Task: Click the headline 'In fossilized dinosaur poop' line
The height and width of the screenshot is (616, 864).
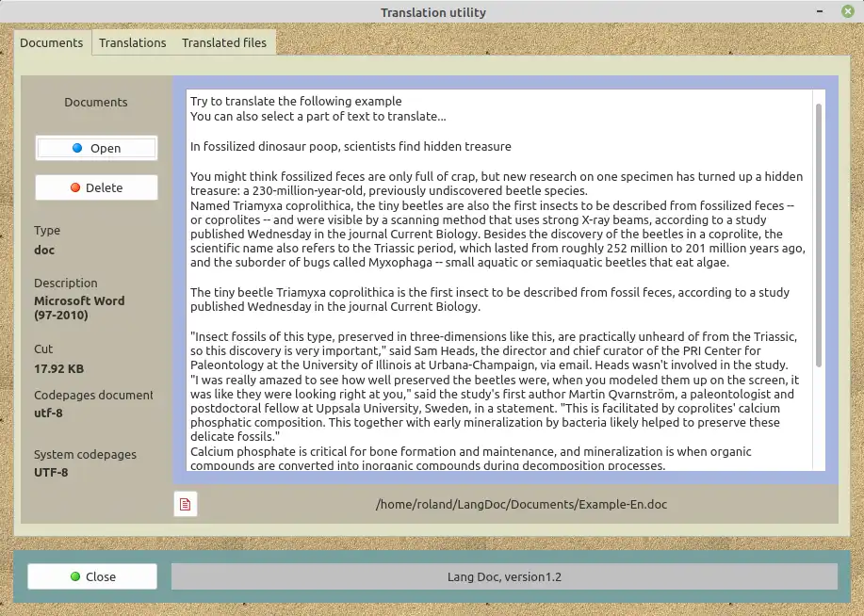Action: tap(350, 146)
